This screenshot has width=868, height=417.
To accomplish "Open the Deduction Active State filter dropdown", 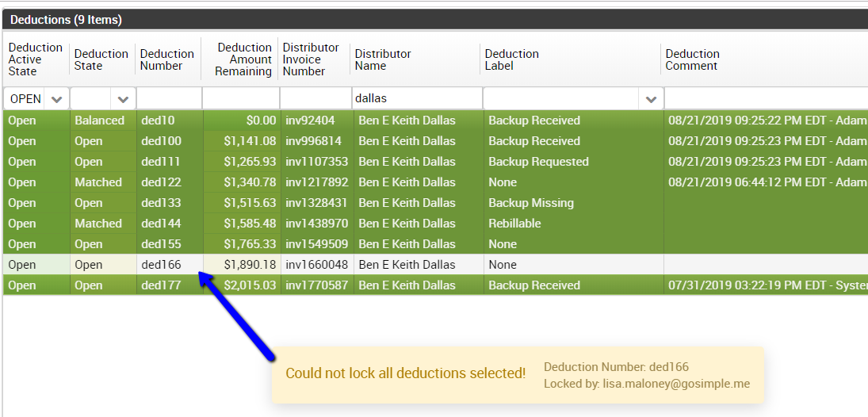I will click(56, 99).
